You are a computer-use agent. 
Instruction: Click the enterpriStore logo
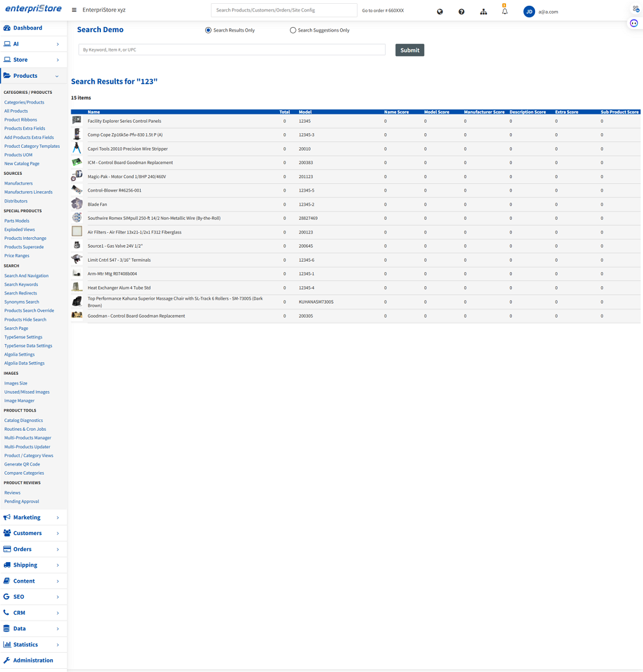pyautogui.click(x=33, y=10)
